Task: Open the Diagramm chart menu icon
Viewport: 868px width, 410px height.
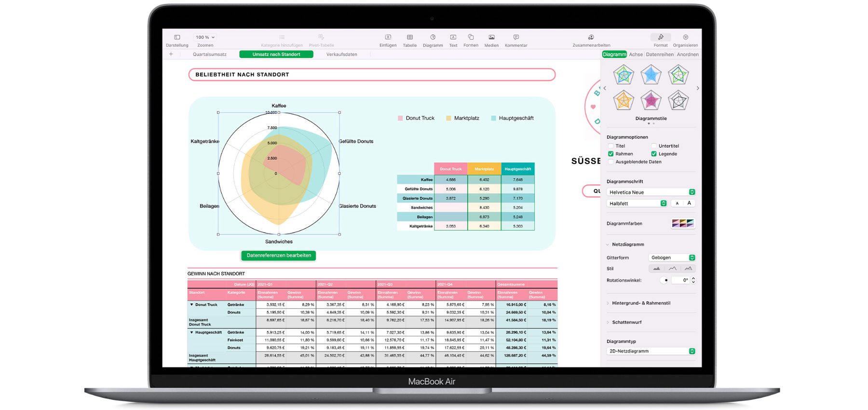Action: click(433, 38)
